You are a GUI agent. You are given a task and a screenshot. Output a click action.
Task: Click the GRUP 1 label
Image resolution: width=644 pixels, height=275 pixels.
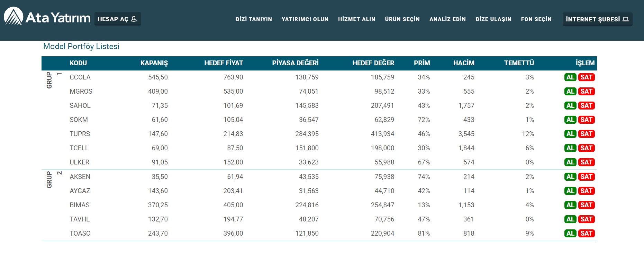pos(54,80)
